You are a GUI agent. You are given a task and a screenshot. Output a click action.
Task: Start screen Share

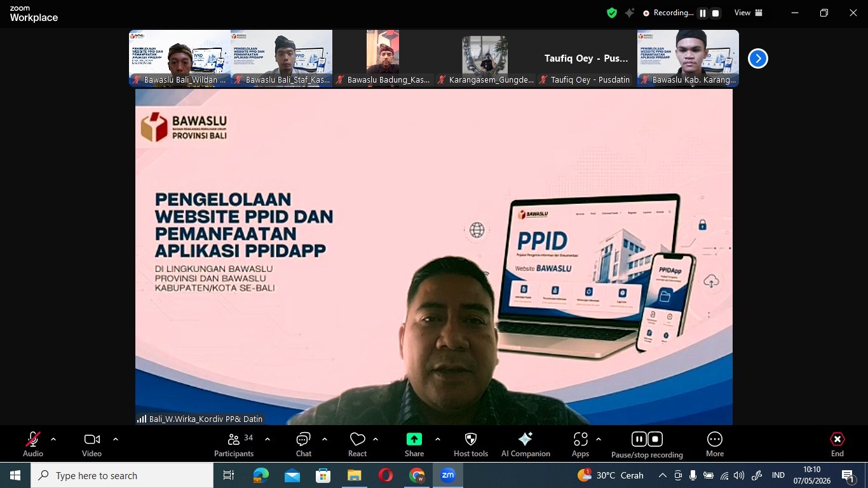click(x=414, y=444)
